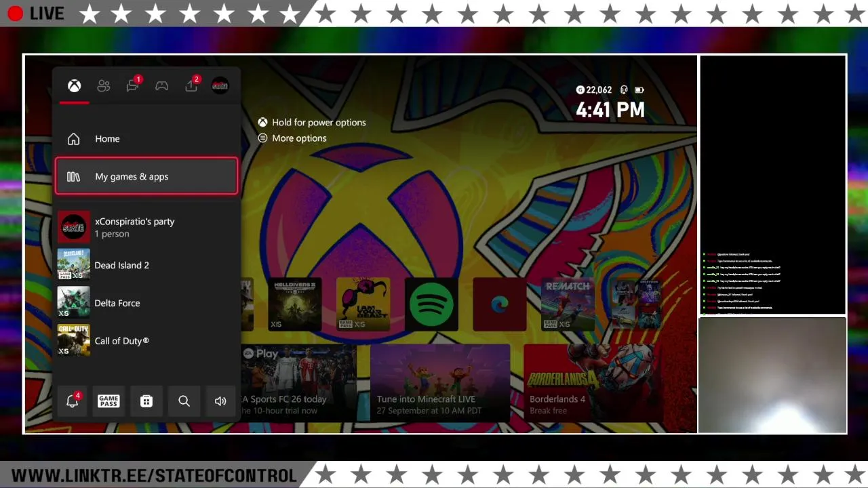This screenshot has width=868, height=488.
Task: Open My games & apps
Action: click(146, 176)
